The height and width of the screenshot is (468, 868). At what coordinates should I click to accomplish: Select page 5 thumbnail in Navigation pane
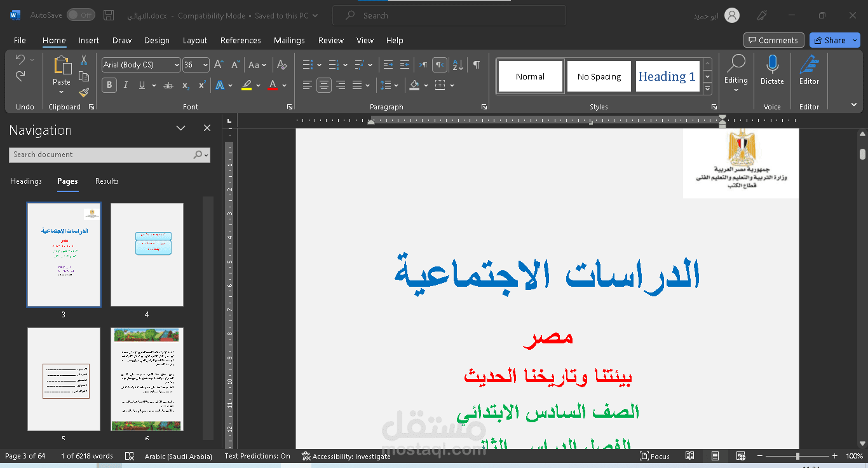tap(64, 380)
